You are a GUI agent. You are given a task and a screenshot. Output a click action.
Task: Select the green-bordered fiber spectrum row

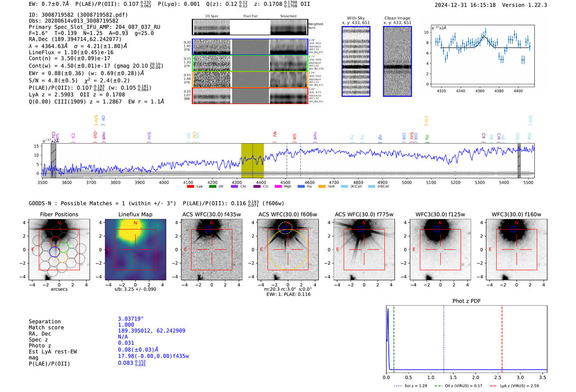[250, 63]
